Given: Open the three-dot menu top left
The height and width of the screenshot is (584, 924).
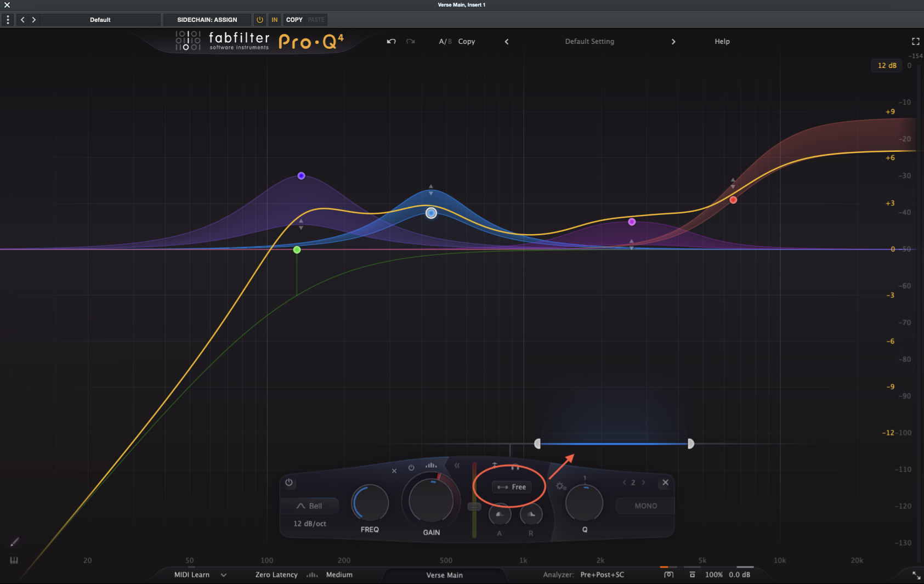Looking at the screenshot, I should 7,20.
